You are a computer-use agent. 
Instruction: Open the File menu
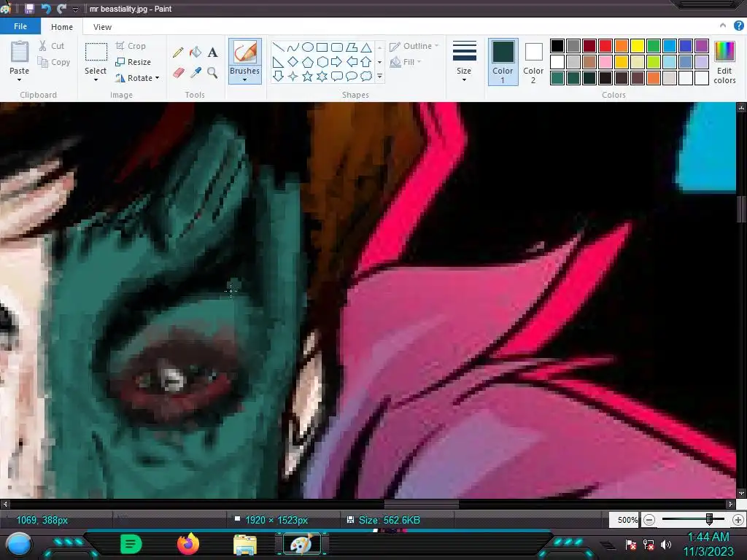(20, 26)
